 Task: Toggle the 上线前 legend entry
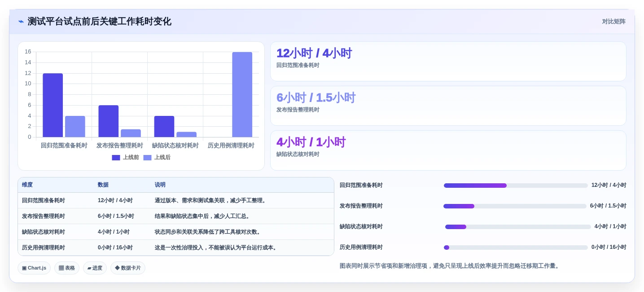125,158
